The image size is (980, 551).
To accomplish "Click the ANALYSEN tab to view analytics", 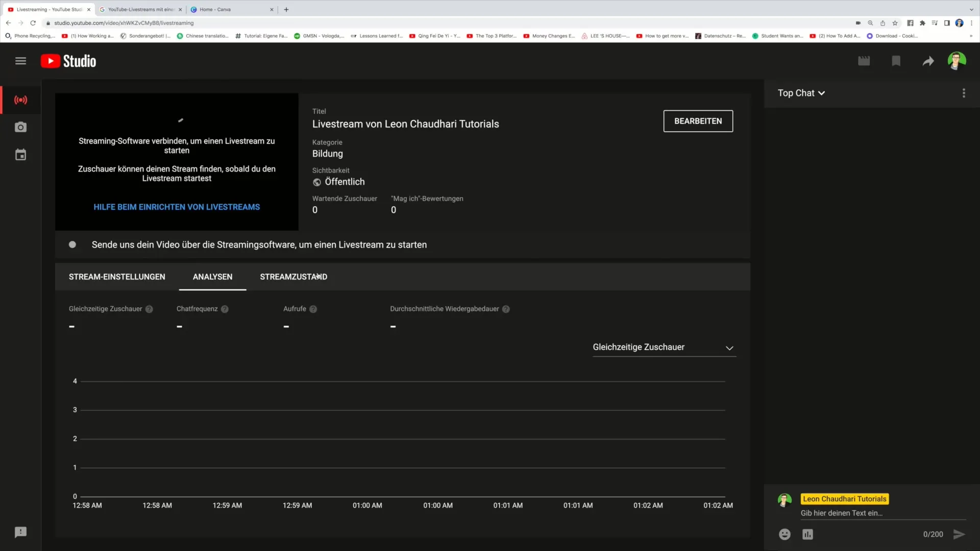I will tap(212, 277).
